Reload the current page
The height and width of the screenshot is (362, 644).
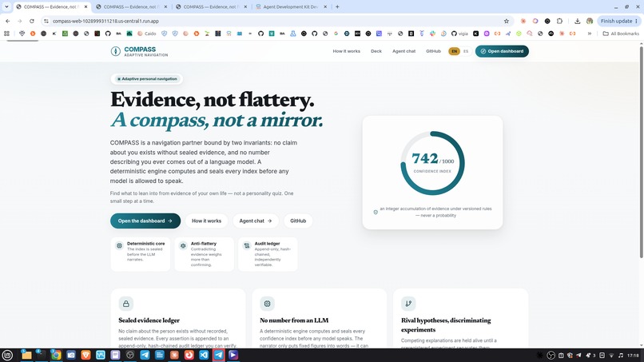click(x=32, y=21)
